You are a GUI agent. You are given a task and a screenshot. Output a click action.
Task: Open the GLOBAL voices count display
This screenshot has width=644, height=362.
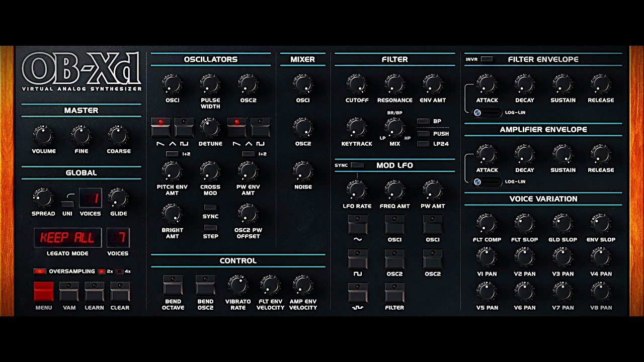coord(91,198)
